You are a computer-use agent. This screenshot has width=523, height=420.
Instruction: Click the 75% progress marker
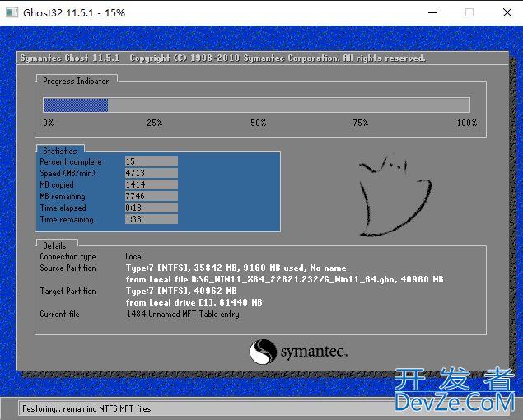(x=361, y=123)
